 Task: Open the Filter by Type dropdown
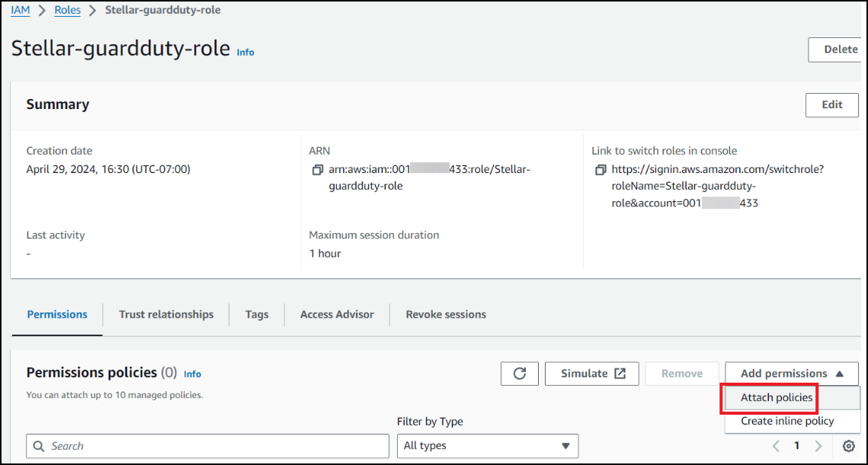point(487,446)
